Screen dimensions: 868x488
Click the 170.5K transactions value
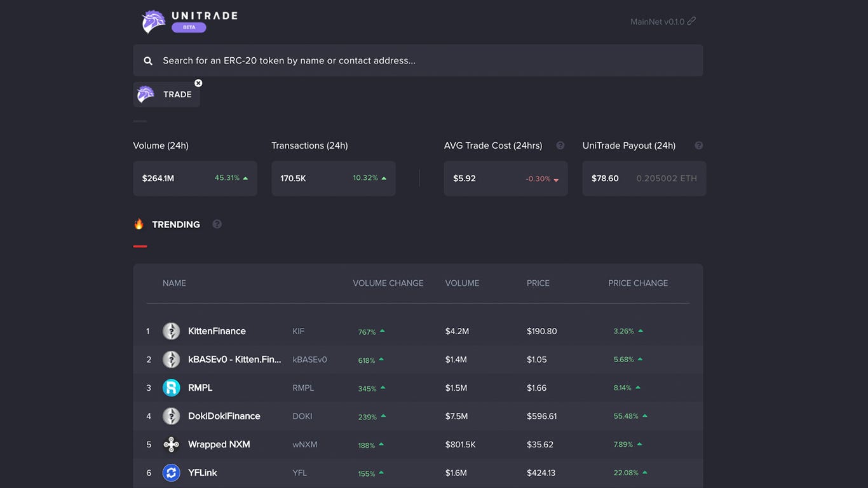pos(293,179)
